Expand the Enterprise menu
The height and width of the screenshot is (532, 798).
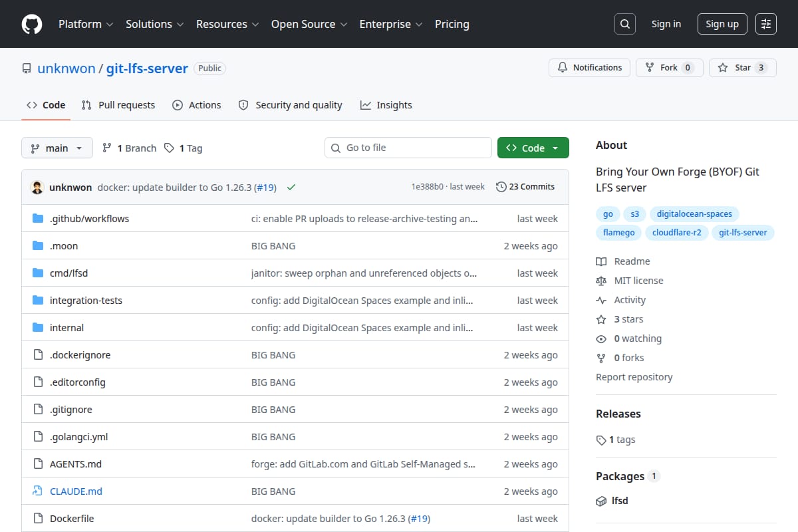click(391, 24)
